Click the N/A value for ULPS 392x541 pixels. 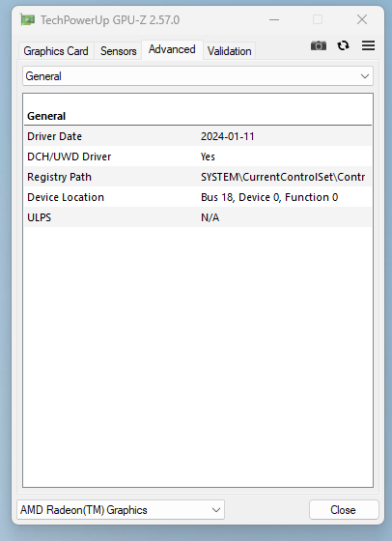[x=210, y=217]
